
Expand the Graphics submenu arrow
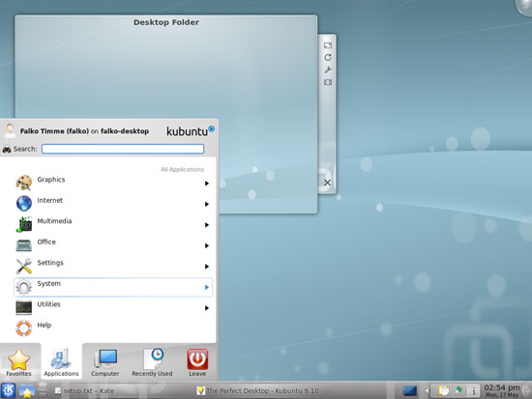tap(207, 184)
